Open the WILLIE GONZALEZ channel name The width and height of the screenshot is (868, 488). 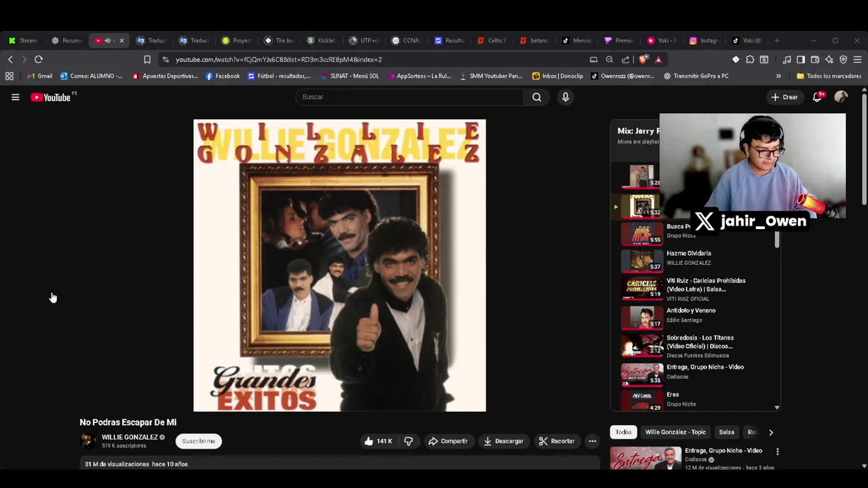click(130, 437)
